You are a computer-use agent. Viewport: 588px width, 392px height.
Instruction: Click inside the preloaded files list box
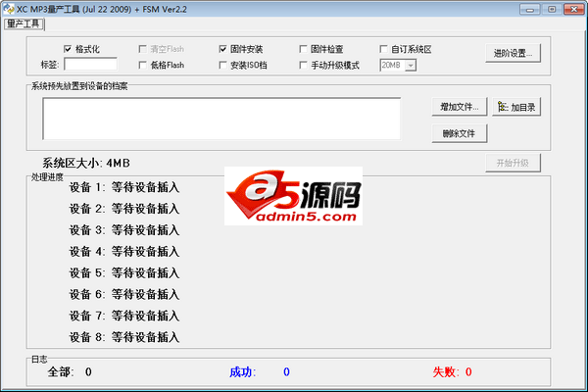pos(221,119)
